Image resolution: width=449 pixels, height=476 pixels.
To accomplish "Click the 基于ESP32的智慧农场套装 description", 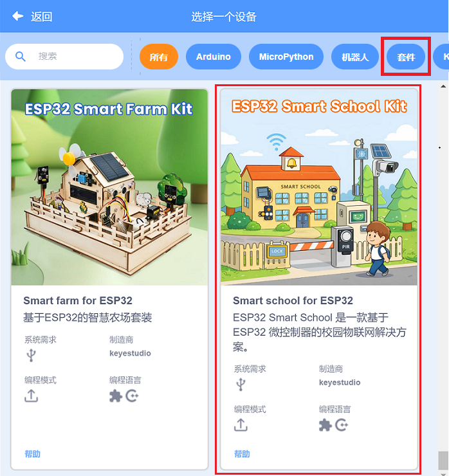I will pos(87,318).
